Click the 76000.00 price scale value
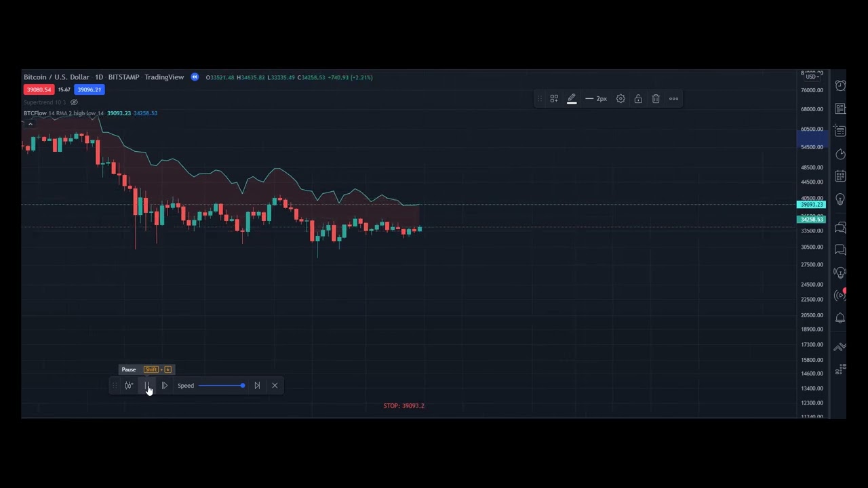The height and width of the screenshot is (488, 868). pos(812,90)
